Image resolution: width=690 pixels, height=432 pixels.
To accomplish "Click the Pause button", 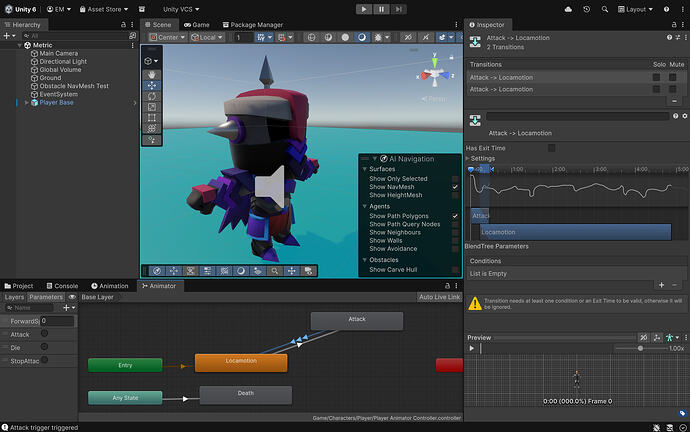I will tap(381, 9).
